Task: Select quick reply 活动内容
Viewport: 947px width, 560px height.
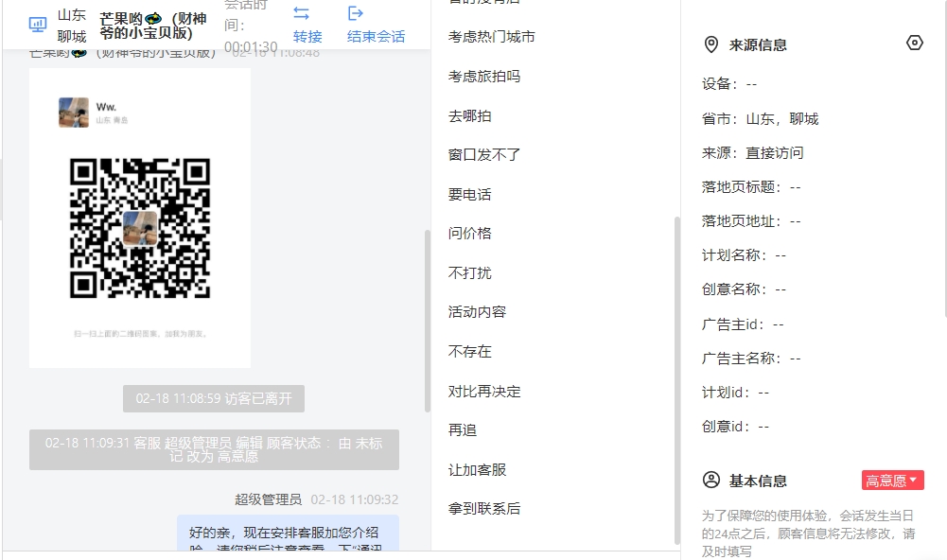Action: [x=477, y=312]
